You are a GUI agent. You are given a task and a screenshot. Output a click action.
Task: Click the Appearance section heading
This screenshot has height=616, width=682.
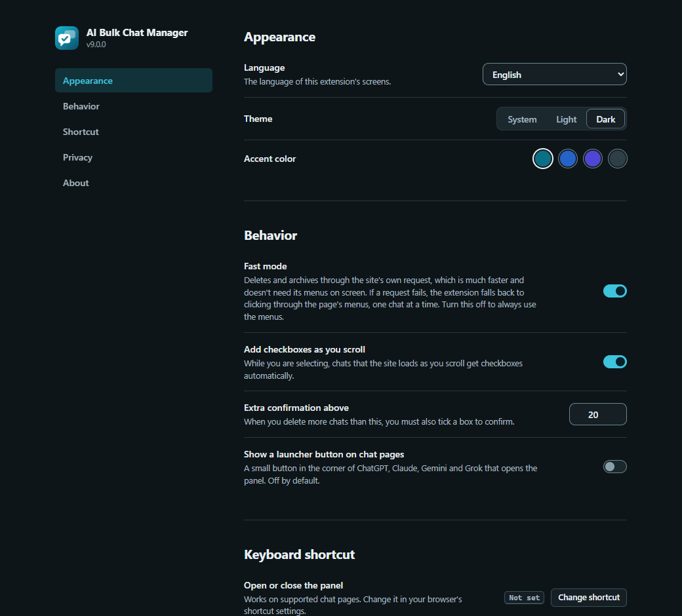pos(279,37)
